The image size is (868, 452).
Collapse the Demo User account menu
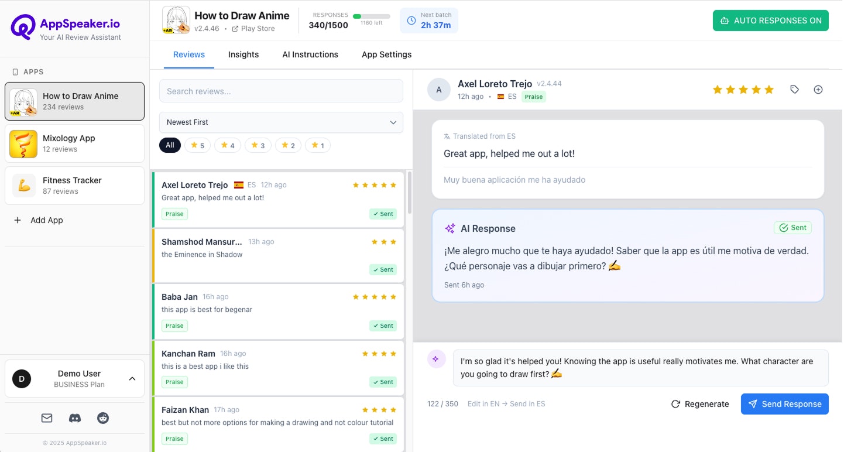tap(132, 378)
